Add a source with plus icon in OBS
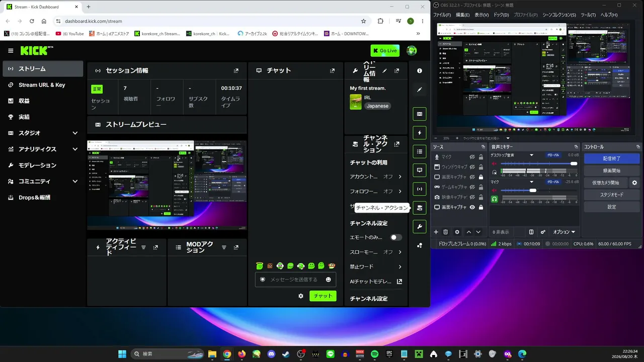 click(436, 232)
